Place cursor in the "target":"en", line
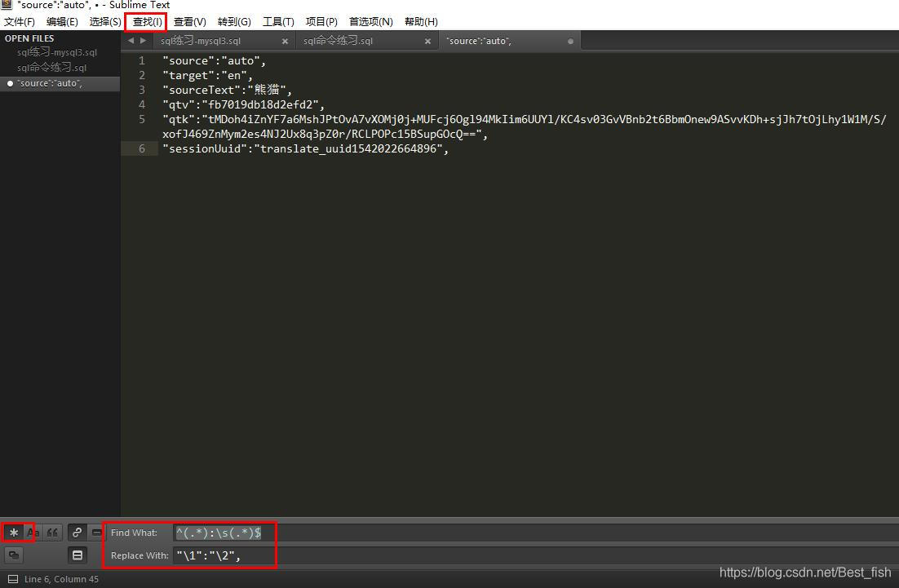Viewport: 899px width, 588px height. (207, 76)
